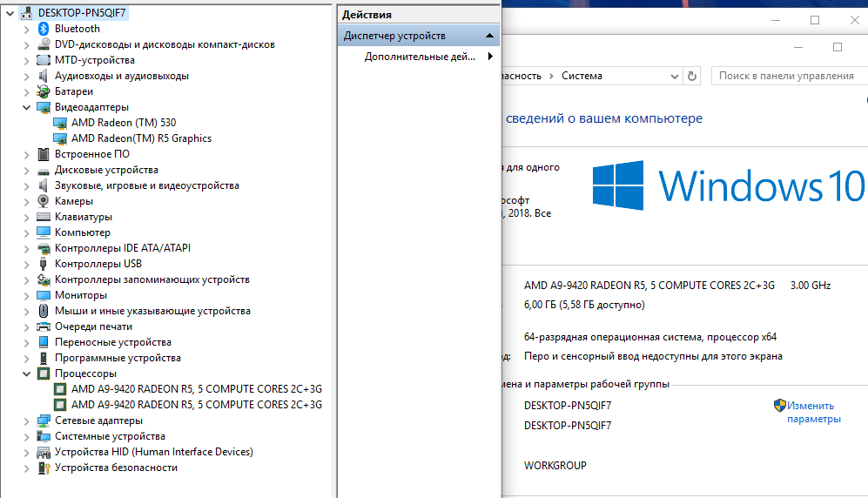Select the second AMD A9-9420 processor entry
Image resolution: width=868 pixels, height=498 pixels.
tap(197, 405)
